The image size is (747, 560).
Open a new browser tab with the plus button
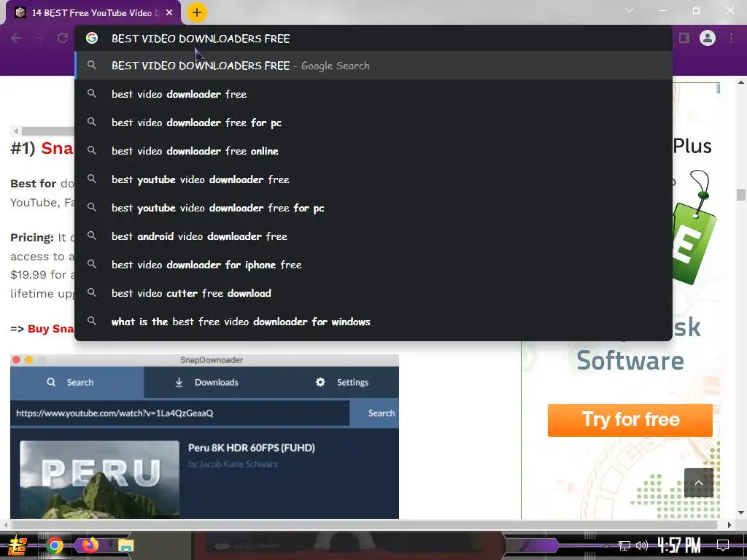click(x=197, y=12)
